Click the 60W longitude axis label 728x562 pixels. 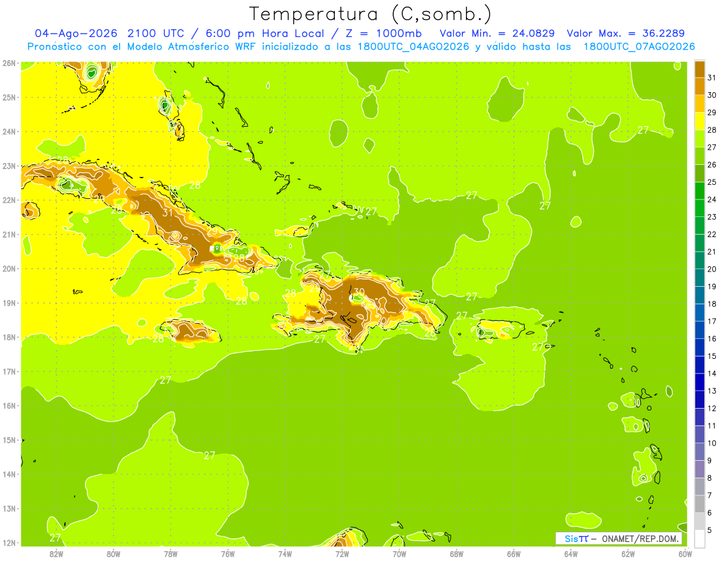(x=685, y=554)
